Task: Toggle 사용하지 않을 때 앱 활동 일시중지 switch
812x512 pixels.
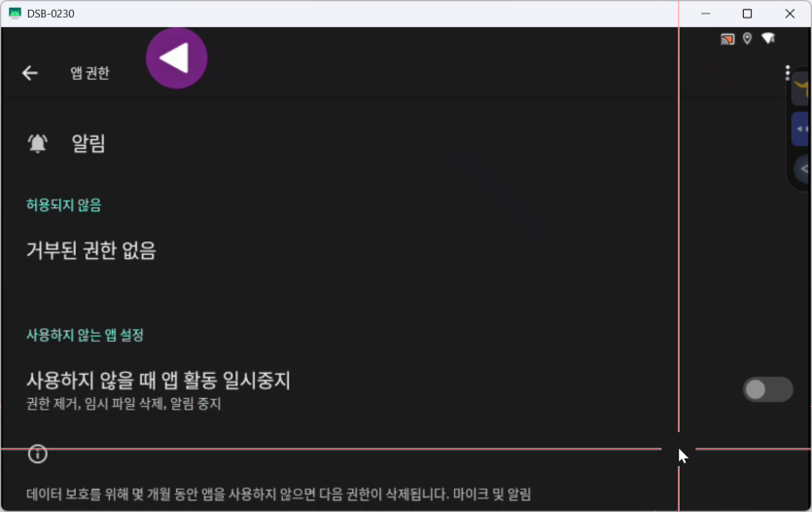Action: pyautogui.click(x=767, y=389)
